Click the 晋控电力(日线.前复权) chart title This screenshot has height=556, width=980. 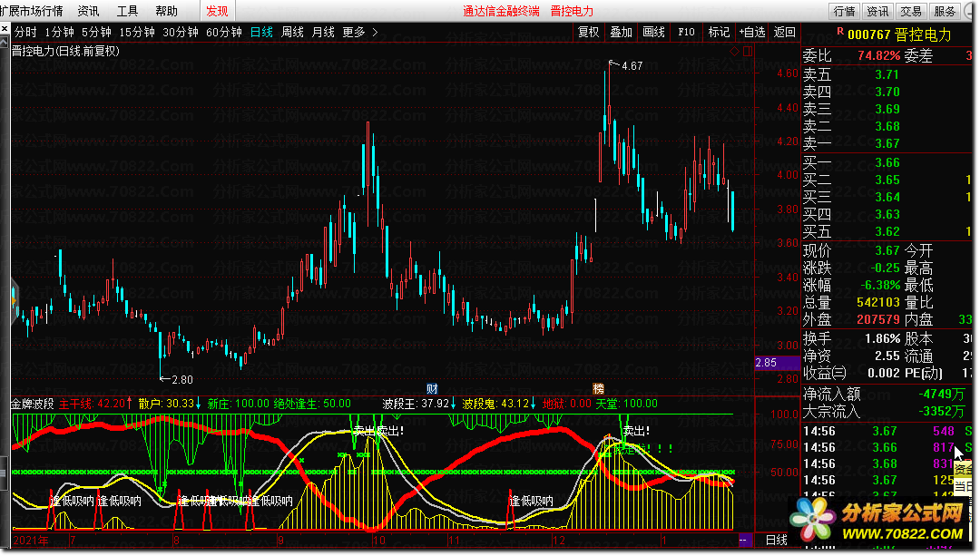tap(65, 51)
